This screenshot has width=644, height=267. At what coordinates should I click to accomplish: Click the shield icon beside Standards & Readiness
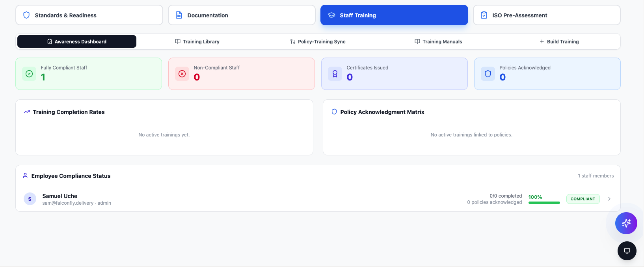pos(26,15)
